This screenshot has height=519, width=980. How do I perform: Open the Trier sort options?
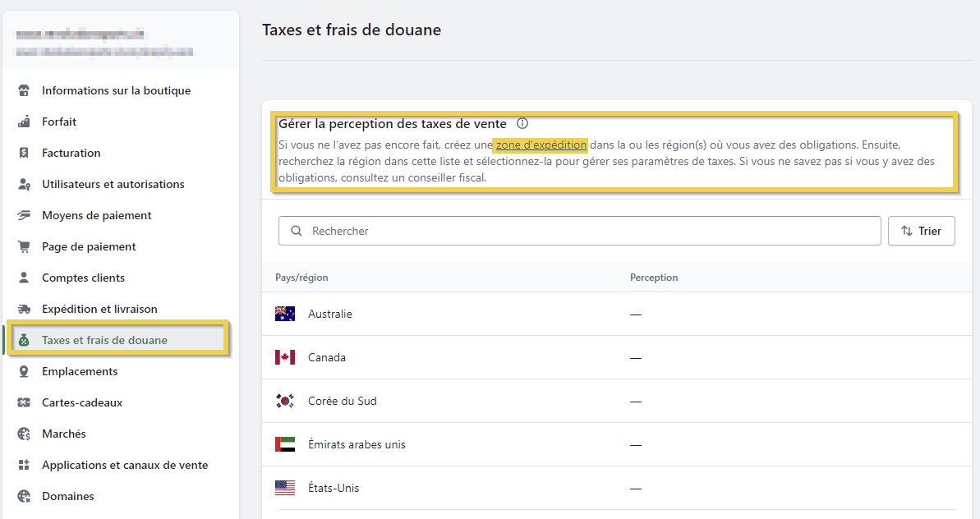921,232
